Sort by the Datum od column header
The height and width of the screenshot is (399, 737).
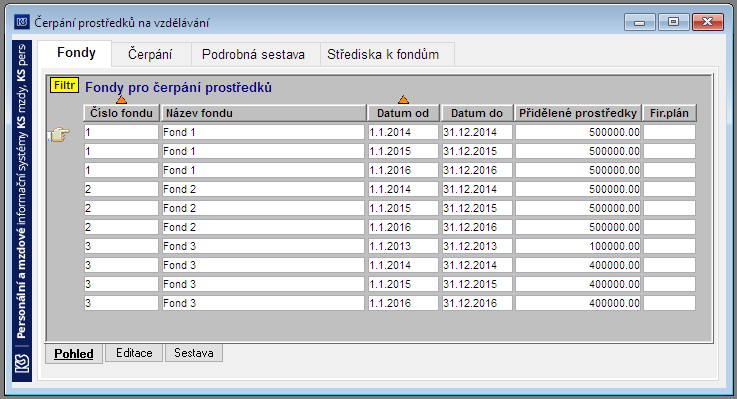click(x=403, y=113)
